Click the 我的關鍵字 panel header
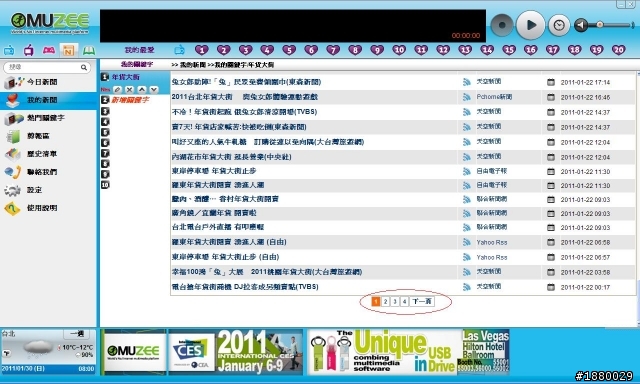 pos(137,64)
